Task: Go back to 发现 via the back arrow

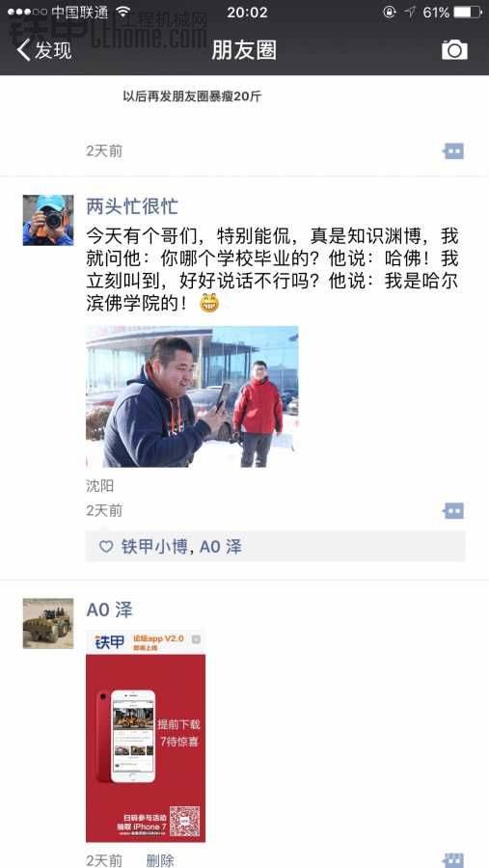Action: pos(23,50)
